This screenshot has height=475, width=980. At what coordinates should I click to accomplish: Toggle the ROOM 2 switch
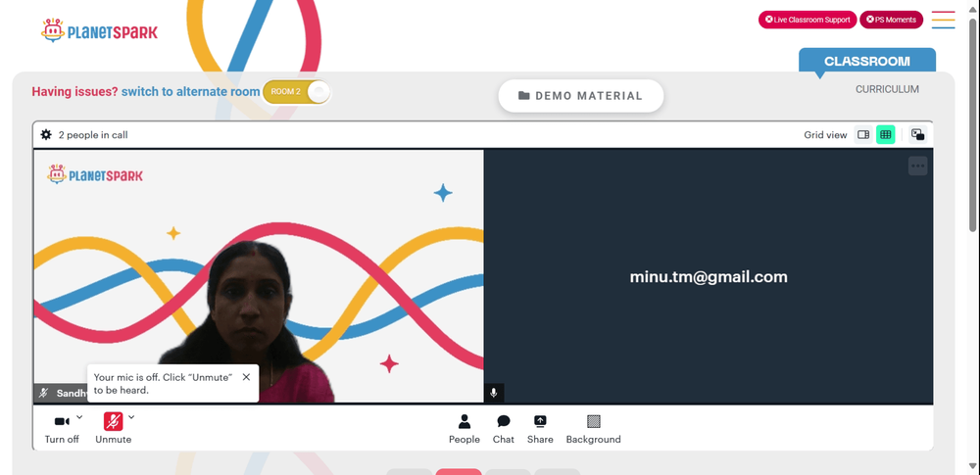(296, 92)
